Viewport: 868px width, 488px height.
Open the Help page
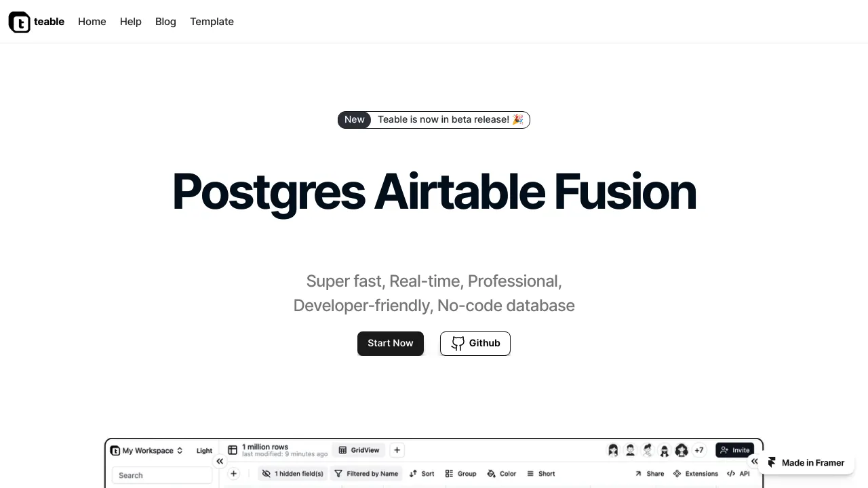(x=131, y=22)
